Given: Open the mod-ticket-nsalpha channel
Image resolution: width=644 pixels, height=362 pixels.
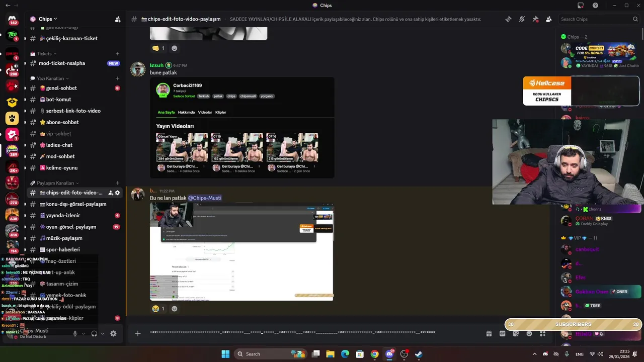Looking at the screenshot, I should click(x=74, y=63).
